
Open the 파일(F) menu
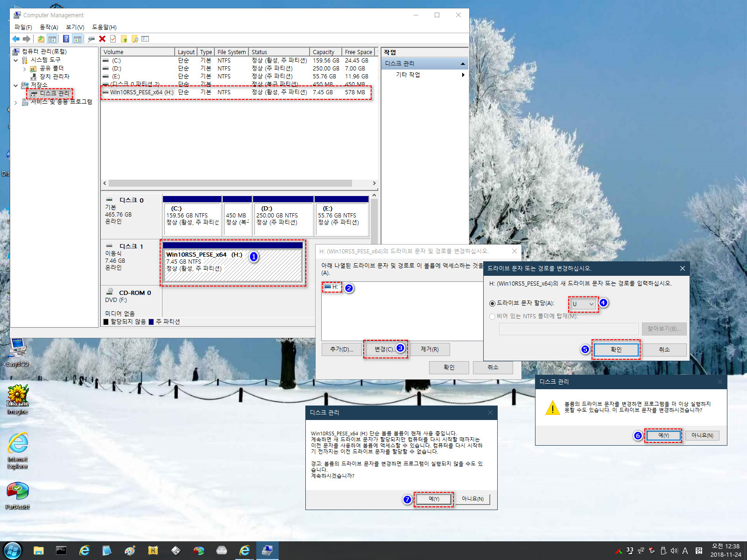tap(23, 27)
